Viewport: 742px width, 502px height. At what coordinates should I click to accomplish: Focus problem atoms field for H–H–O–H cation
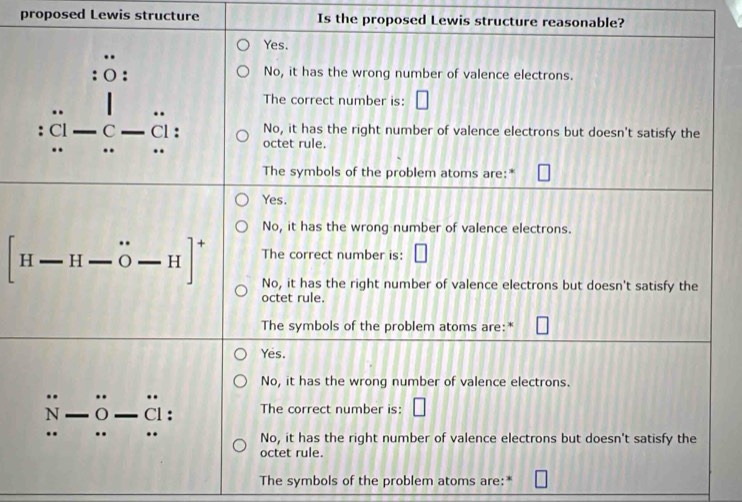click(543, 326)
